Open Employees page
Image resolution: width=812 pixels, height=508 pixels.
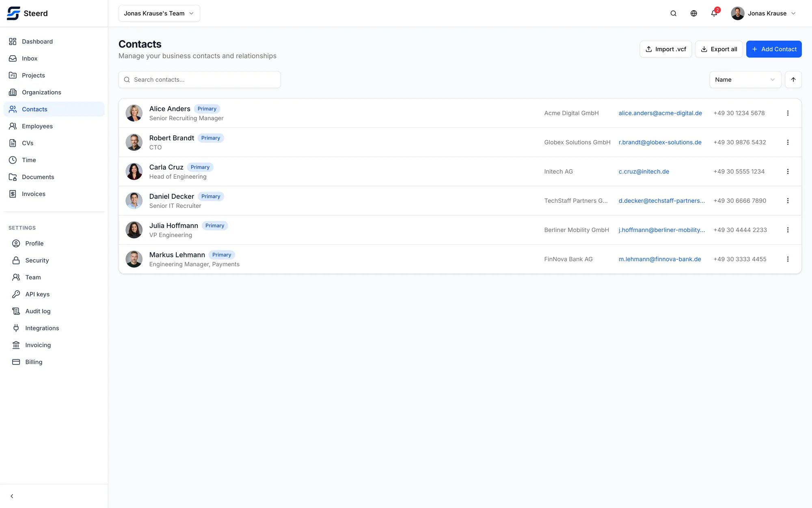pos(54,126)
